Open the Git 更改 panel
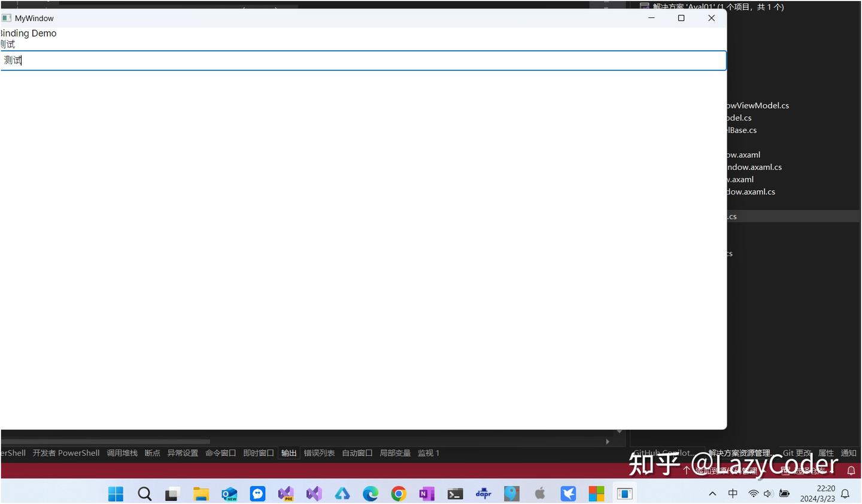Viewport: 862px width, 504px height. tap(797, 453)
